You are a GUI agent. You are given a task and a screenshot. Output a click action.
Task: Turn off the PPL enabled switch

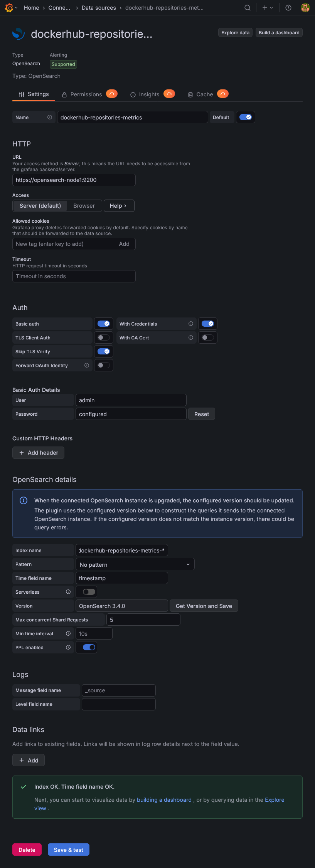[x=89, y=647]
